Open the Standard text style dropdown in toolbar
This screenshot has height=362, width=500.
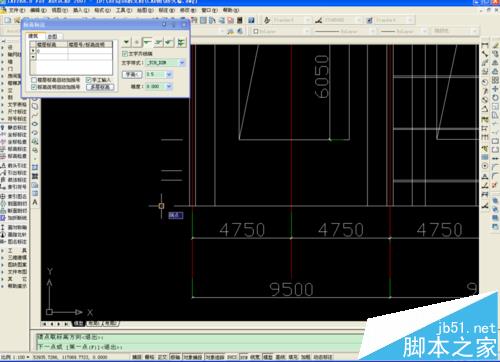(307, 21)
